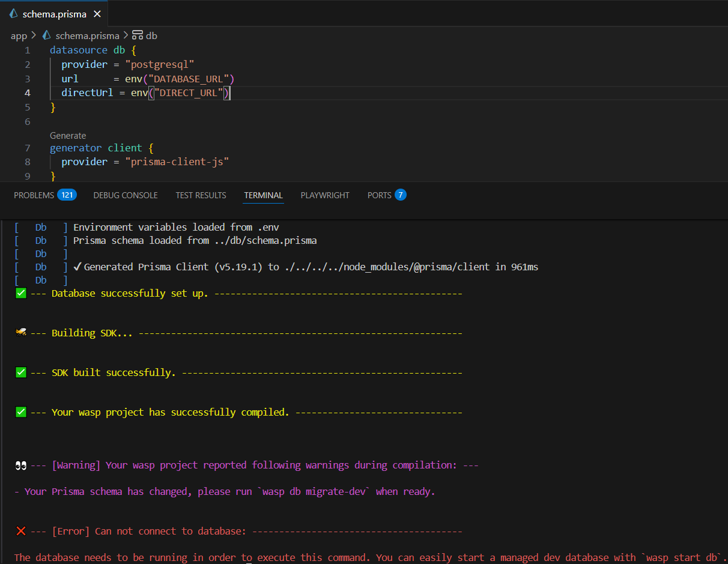Screen dimensions: 728x564
Task: Click the eyes icon beside the Warning line
Action: [21, 465]
